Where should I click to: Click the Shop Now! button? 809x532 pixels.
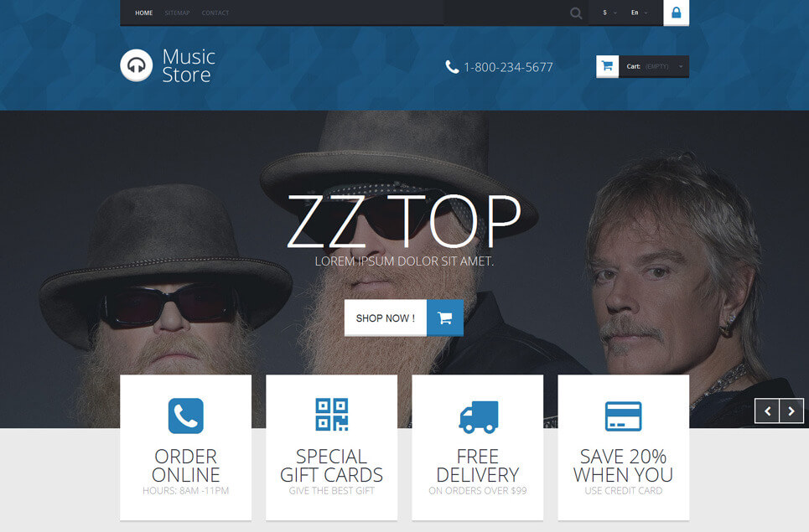386,318
